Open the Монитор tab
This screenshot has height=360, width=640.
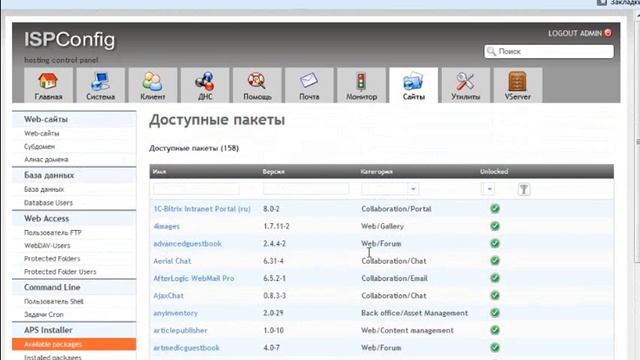pyautogui.click(x=361, y=85)
